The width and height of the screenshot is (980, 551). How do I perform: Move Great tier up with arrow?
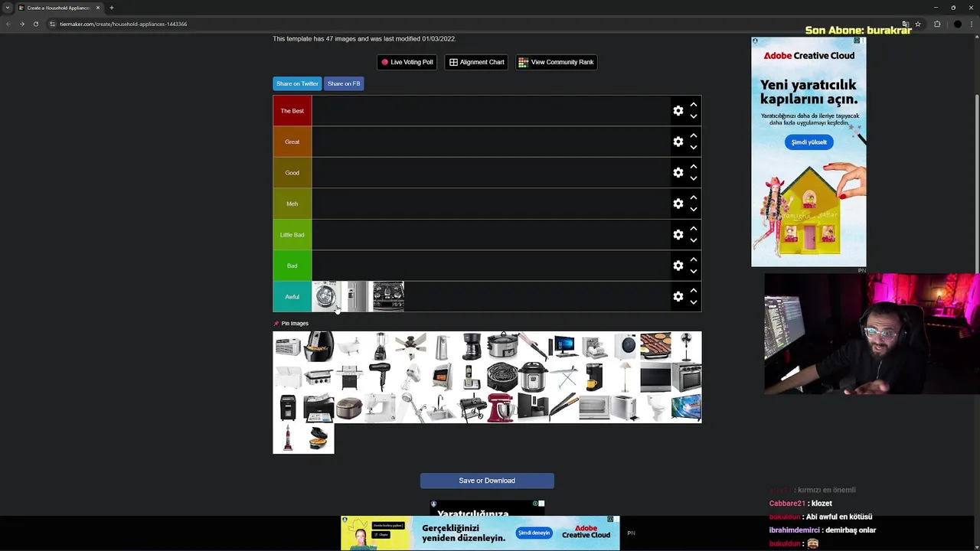click(x=693, y=135)
